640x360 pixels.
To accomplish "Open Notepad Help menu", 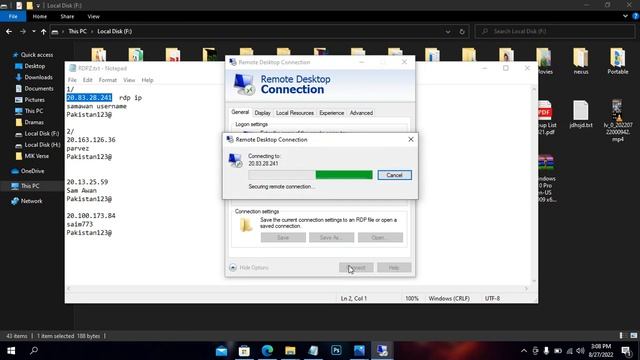I will tap(147, 80).
